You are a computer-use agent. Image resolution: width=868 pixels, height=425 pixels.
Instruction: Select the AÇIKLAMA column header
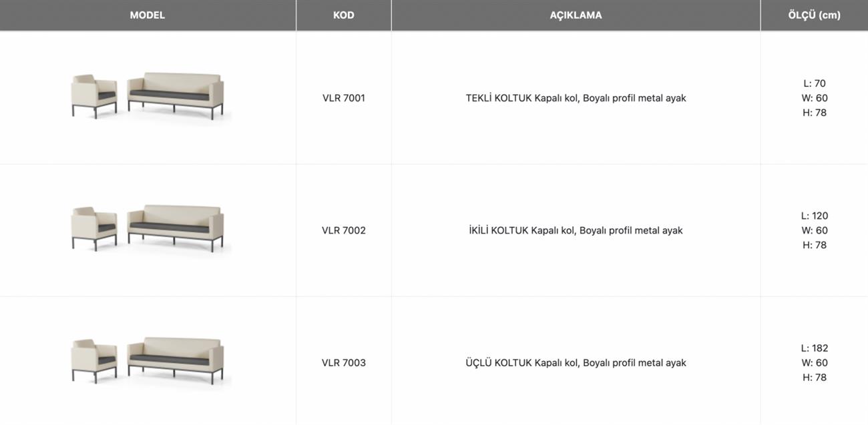click(x=576, y=15)
